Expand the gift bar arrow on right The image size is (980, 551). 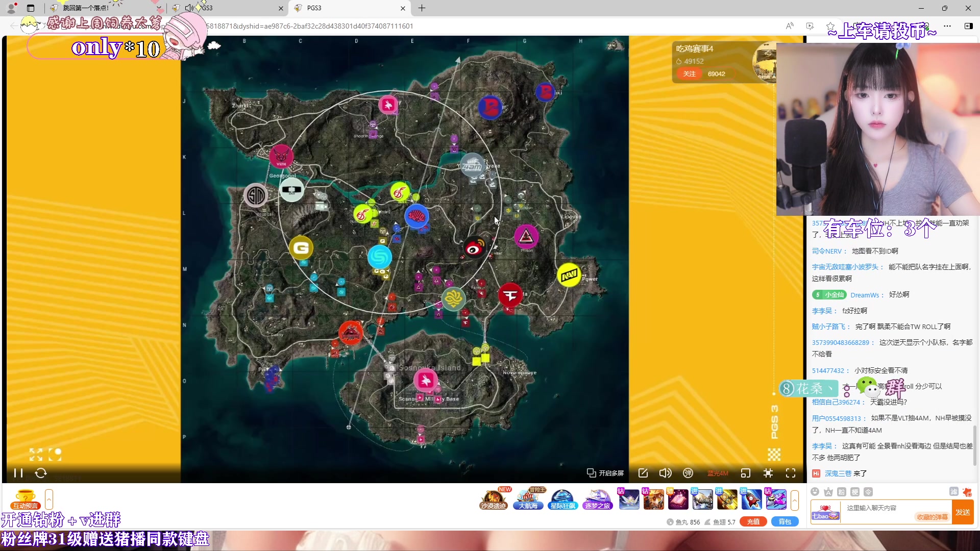click(x=794, y=500)
